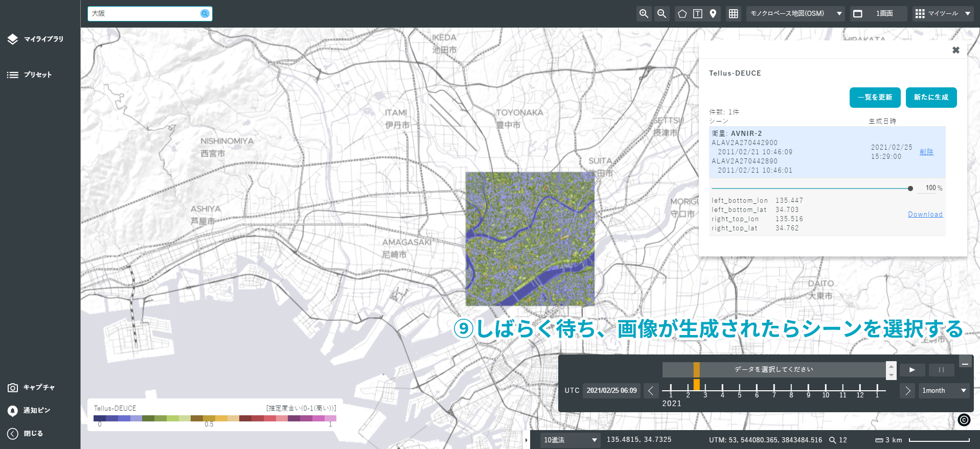Click the generated DEUCE image overlay on the map
Viewport: 980px width, 449px height.
[x=530, y=239]
